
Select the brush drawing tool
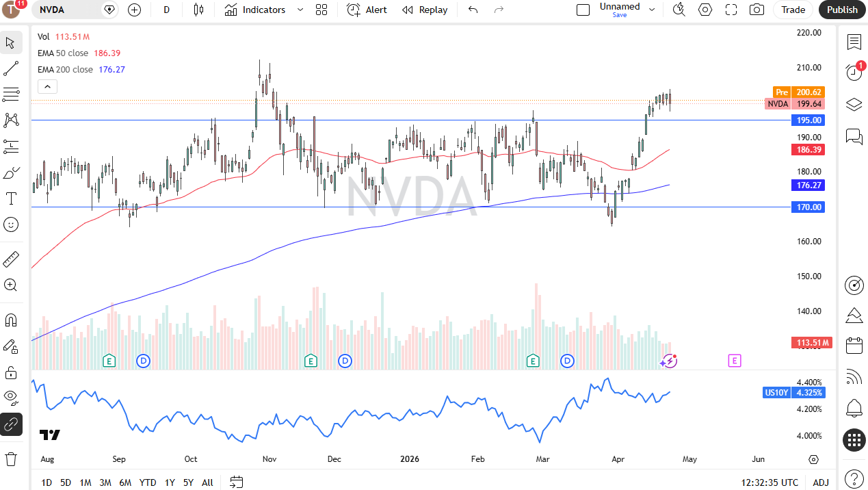11,172
